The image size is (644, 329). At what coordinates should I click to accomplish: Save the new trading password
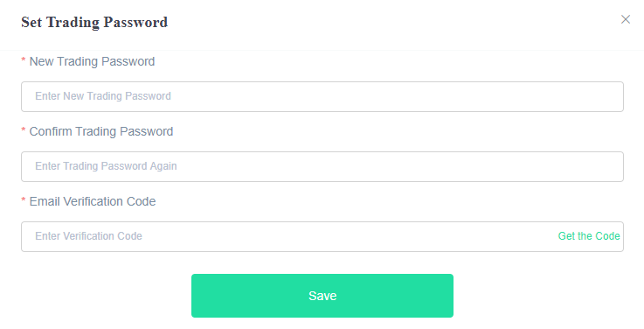tap(322, 296)
